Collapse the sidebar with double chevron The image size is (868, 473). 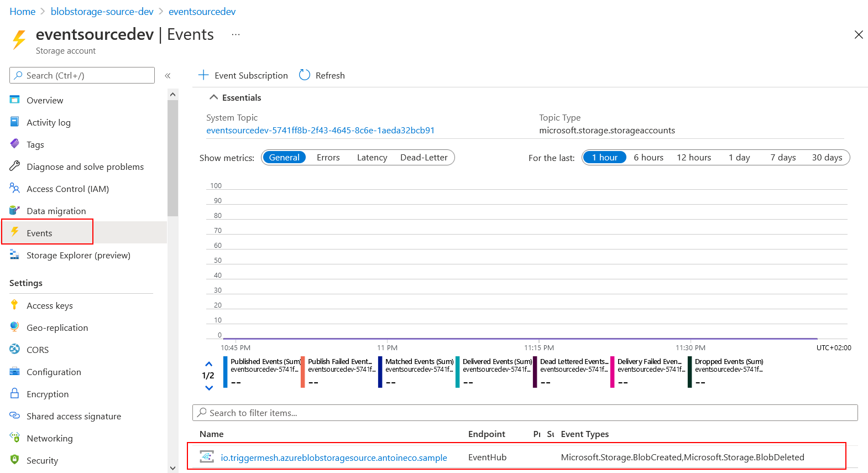pyautogui.click(x=168, y=75)
